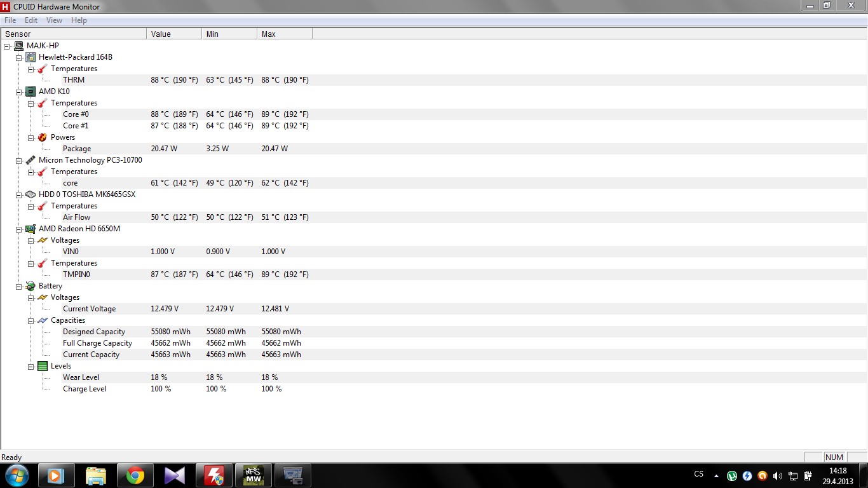Click the Voltages icon under Battery
The image size is (868, 488).
click(x=43, y=297)
